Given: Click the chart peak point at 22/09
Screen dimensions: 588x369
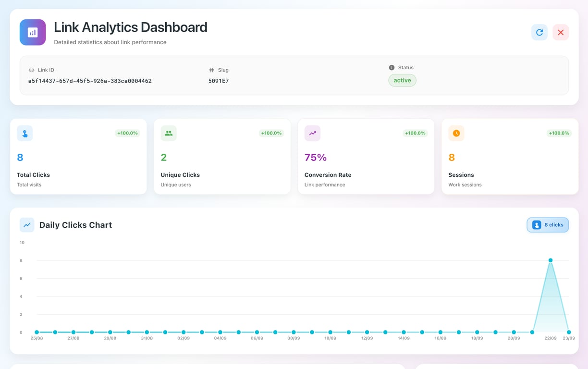Looking at the screenshot, I should (x=551, y=260).
